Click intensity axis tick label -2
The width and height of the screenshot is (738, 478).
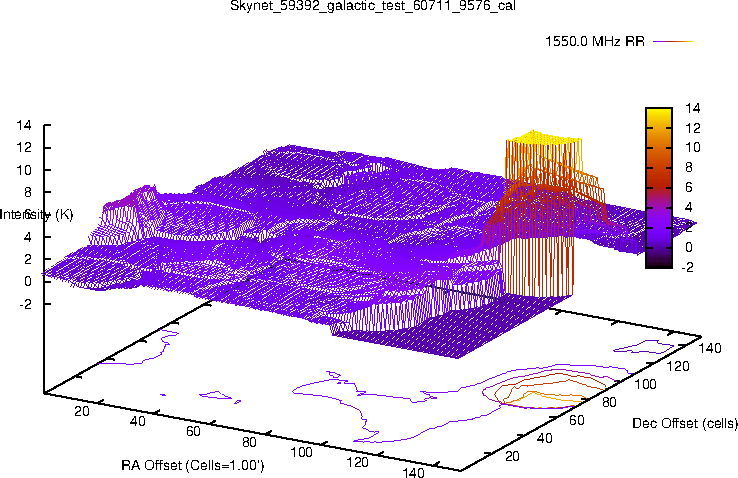pos(25,304)
